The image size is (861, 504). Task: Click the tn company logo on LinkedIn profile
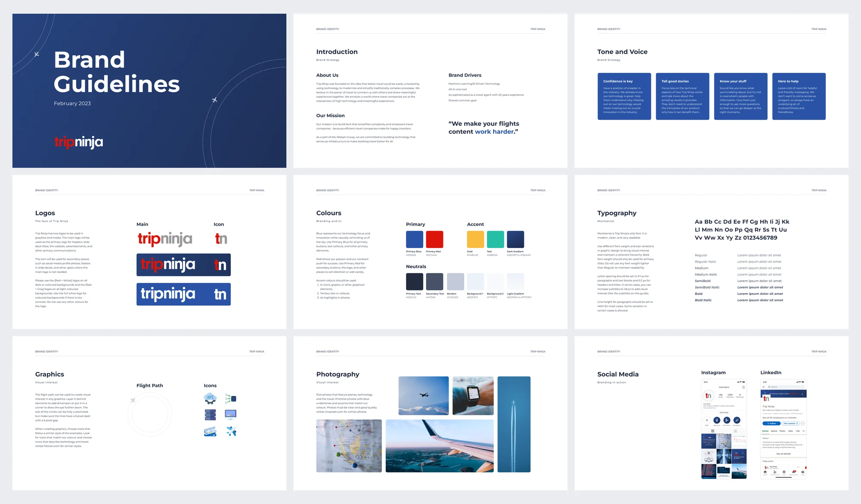(x=766, y=398)
